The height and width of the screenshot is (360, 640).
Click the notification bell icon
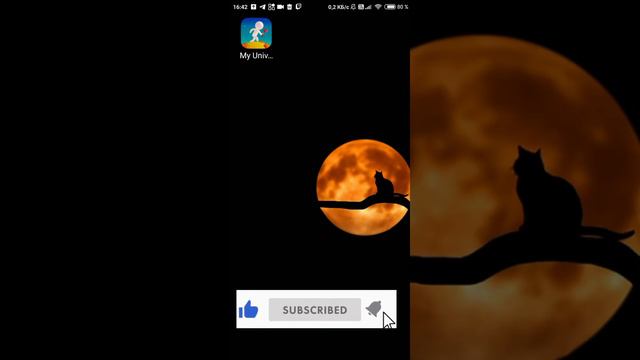(x=373, y=309)
